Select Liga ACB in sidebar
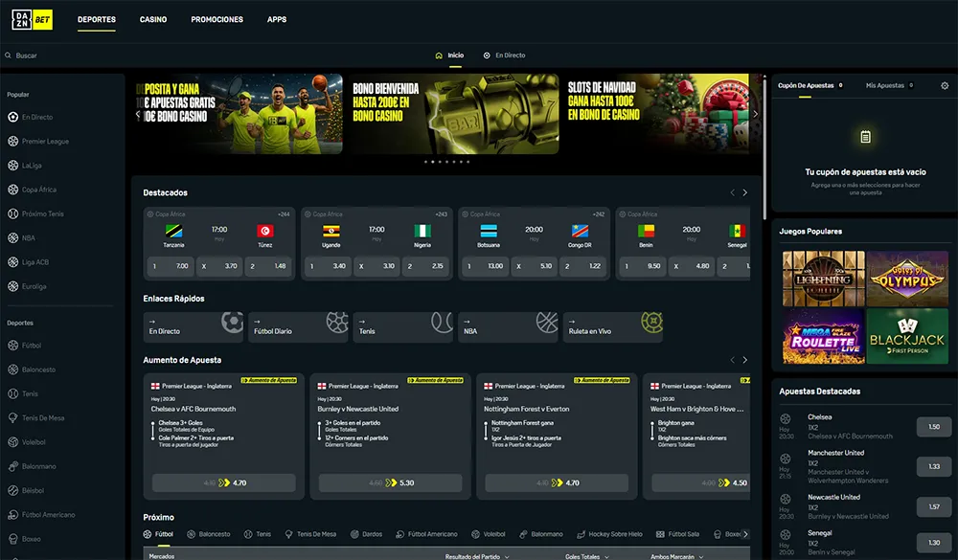This screenshot has width=958, height=560. point(28,262)
